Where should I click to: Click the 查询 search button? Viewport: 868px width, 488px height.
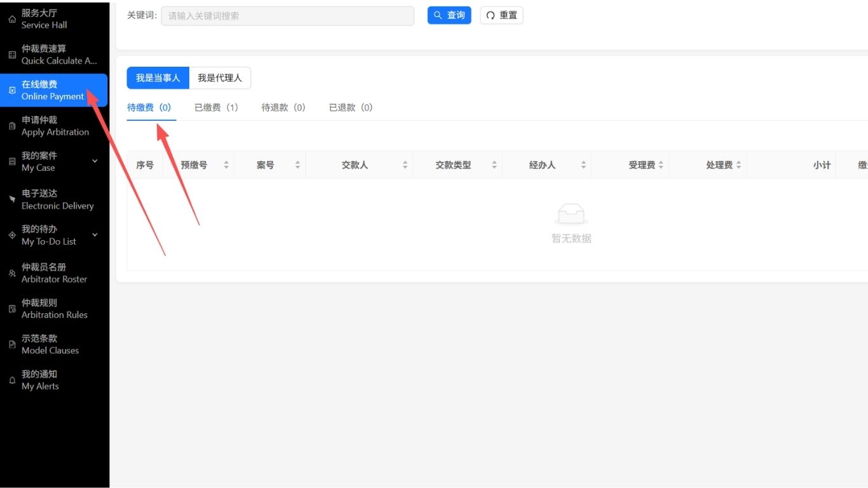(449, 15)
